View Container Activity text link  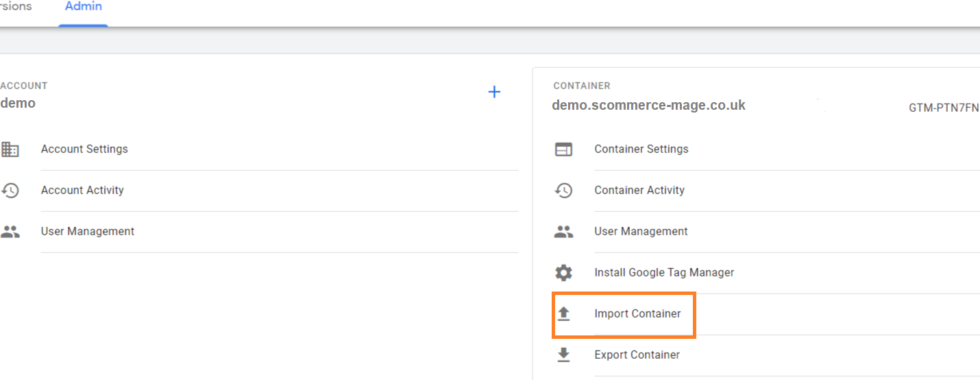pos(639,190)
